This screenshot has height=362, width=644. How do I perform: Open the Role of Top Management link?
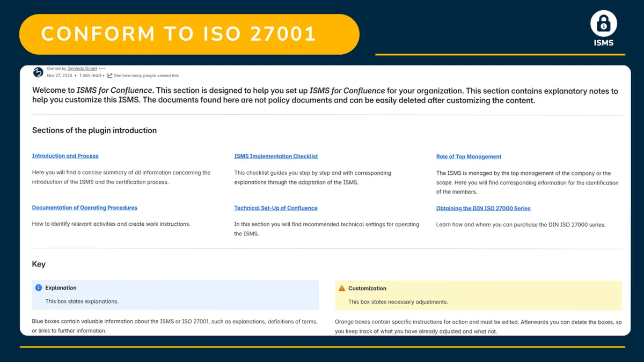pyautogui.click(x=469, y=157)
